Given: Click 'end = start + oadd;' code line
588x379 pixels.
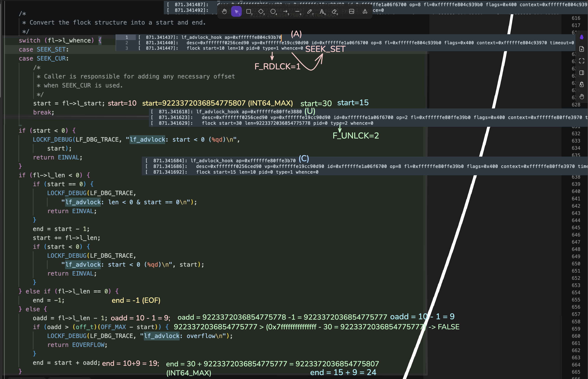Looking at the screenshot, I should coord(66,363).
